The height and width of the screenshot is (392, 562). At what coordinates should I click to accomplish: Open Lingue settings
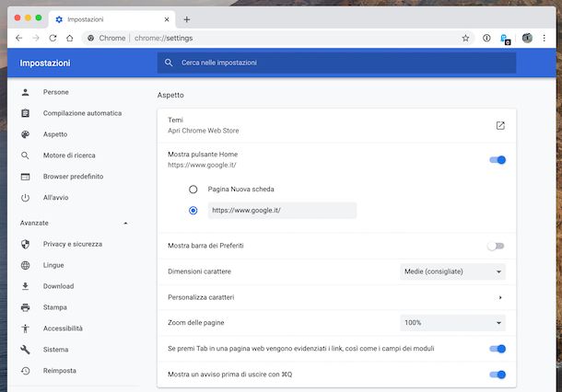[53, 265]
